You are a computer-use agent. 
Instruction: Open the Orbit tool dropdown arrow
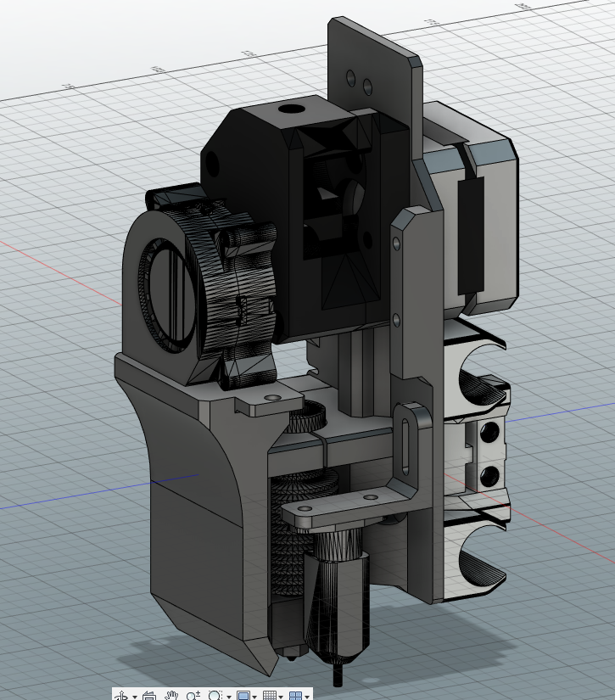[135, 697]
